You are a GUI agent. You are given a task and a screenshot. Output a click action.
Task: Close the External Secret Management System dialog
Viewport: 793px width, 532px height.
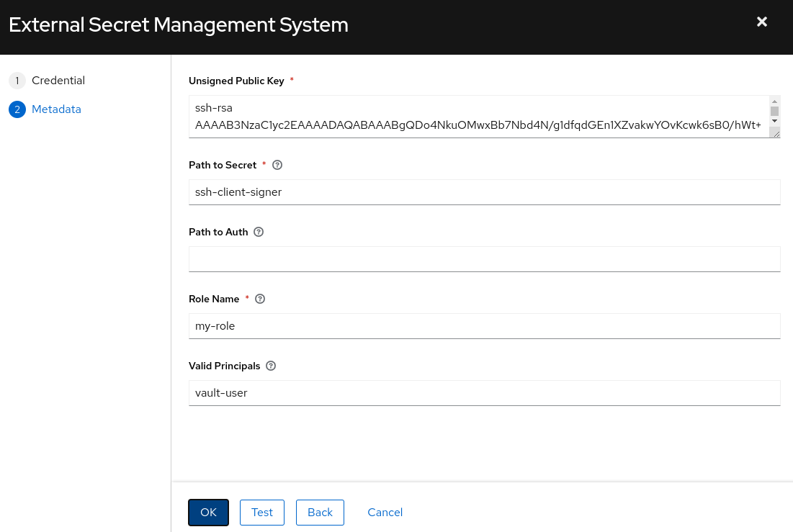(x=762, y=22)
